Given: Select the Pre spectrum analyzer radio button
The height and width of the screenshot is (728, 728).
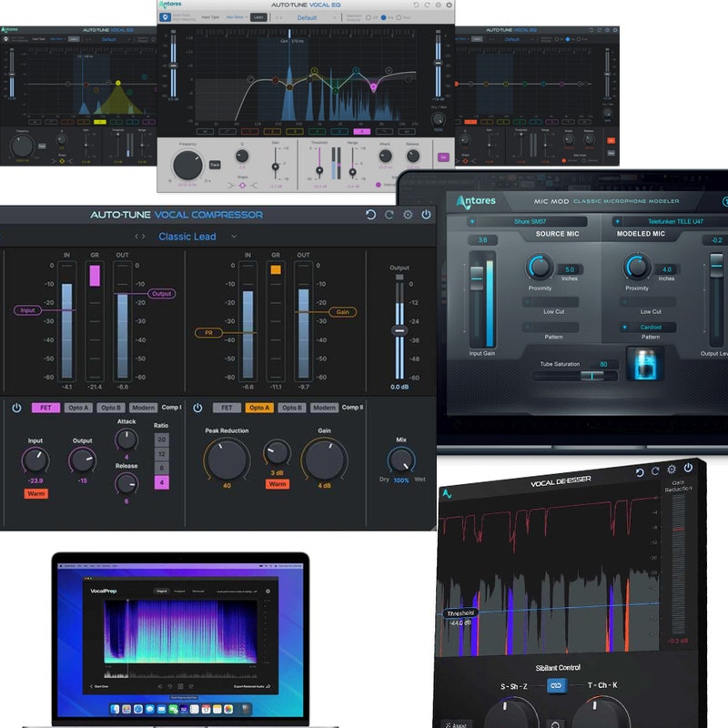Looking at the screenshot, I should (x=386, y=17).
